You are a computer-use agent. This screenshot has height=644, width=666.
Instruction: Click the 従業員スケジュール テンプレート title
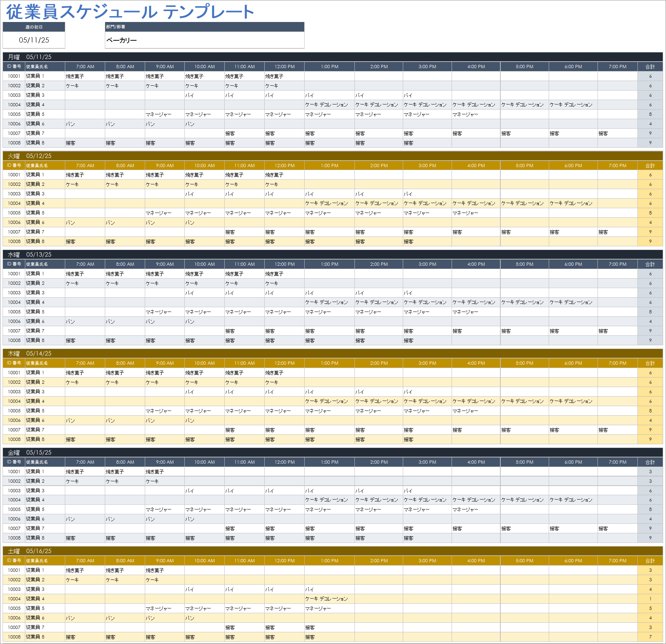click(x=130, y=12)
